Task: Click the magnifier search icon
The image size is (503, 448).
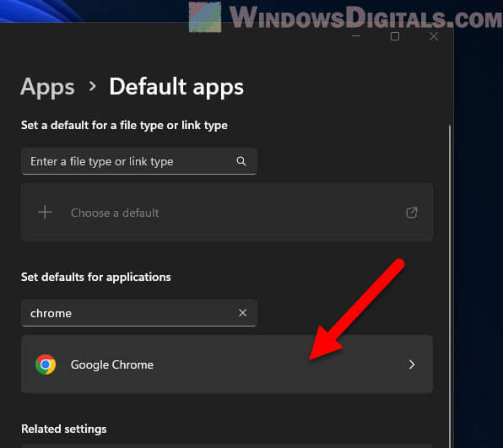Action: (241, 161)
